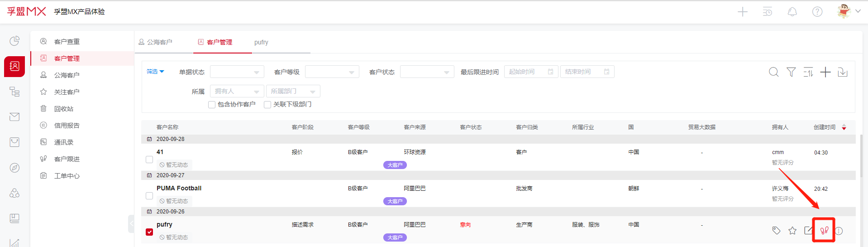
Task: Click the funnel filter icon
Action: [791, 72]
